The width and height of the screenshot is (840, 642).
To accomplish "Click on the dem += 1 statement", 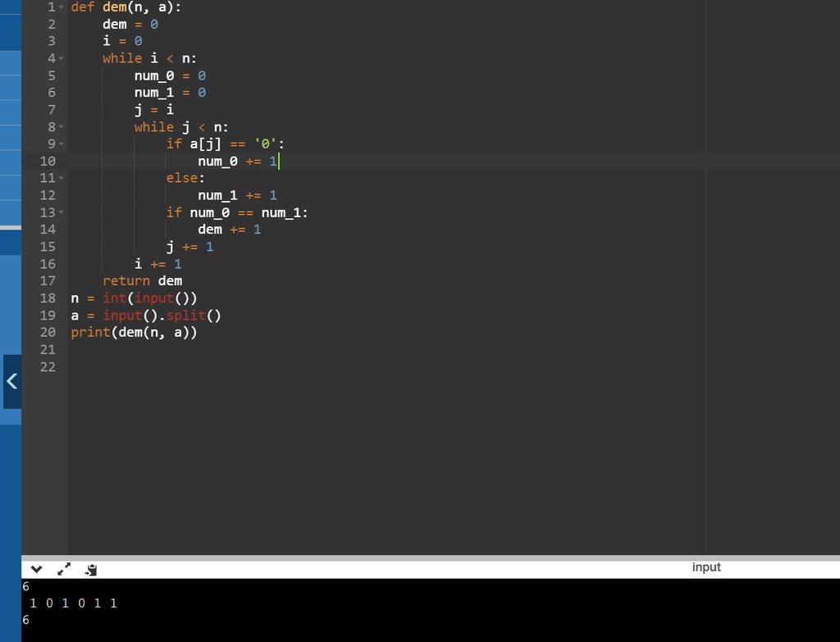I will click(x=229, y=230).
